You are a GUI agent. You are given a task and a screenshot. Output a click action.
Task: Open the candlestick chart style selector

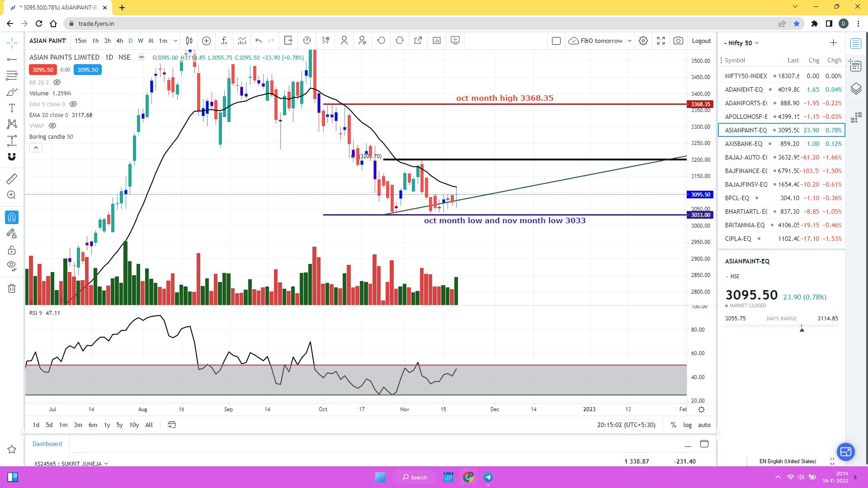click(x=189, y=41)
